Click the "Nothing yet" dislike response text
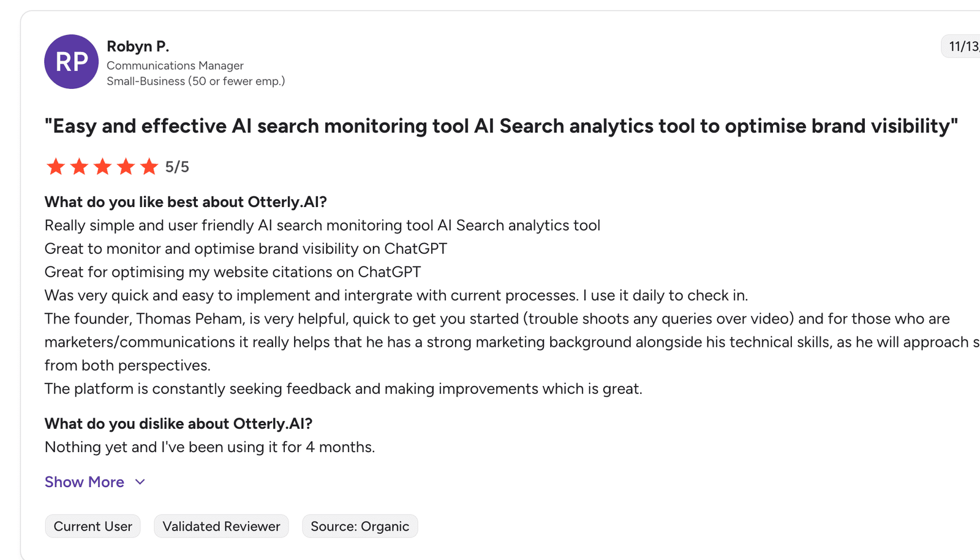980x560 pixels. click(x=209, y=447)
